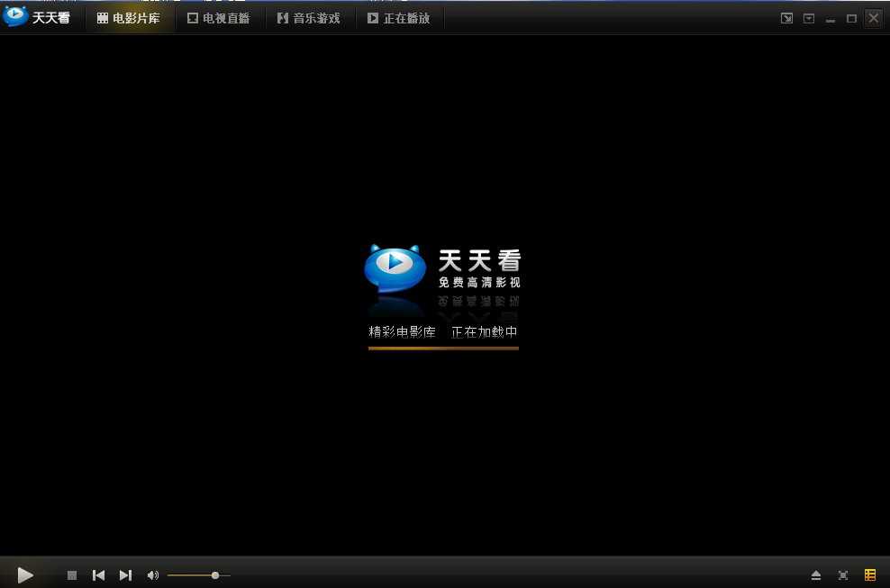Click the 天天看 logo icon
Screen dimensions: 890x588
tap(14, 14)
